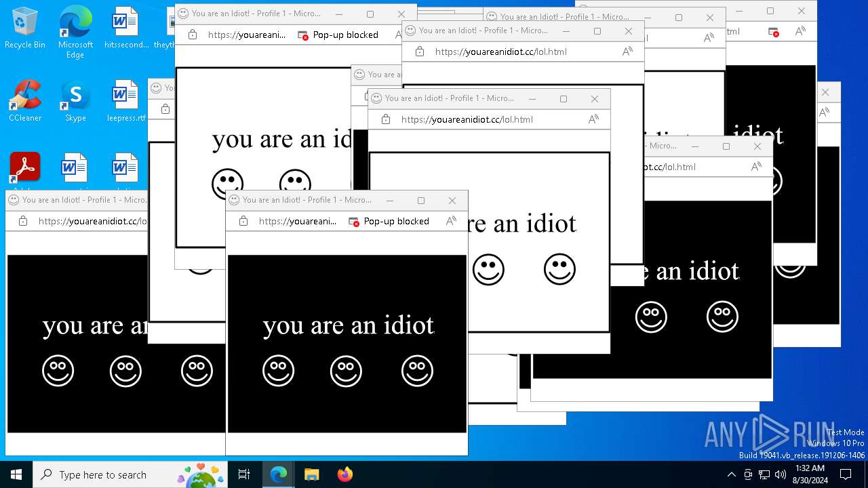Close the top-center You are an Idiot window

click(x=629, y=31)
